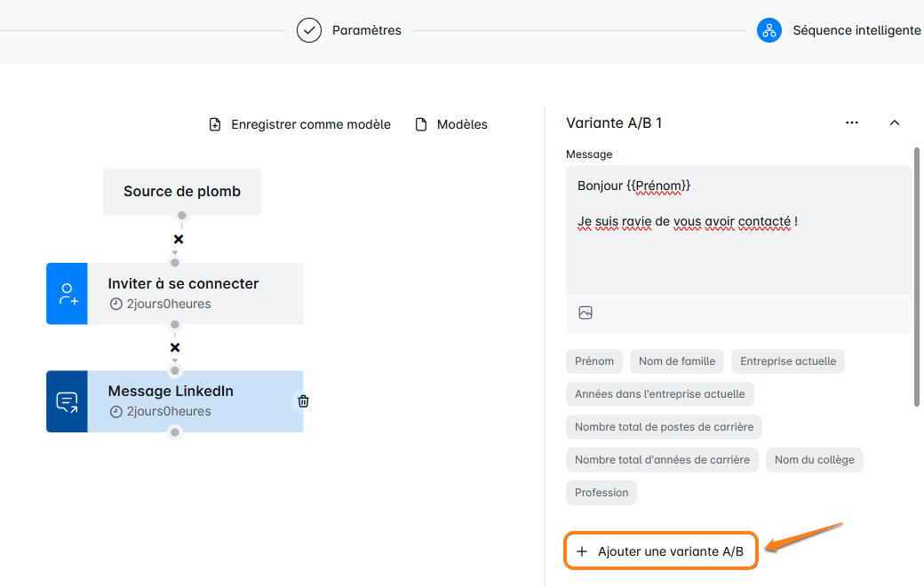This screenshot has width=924, height=586.
Task: Select the Source de plomb node
Action: pyautogui.click(x=182, y=191)
